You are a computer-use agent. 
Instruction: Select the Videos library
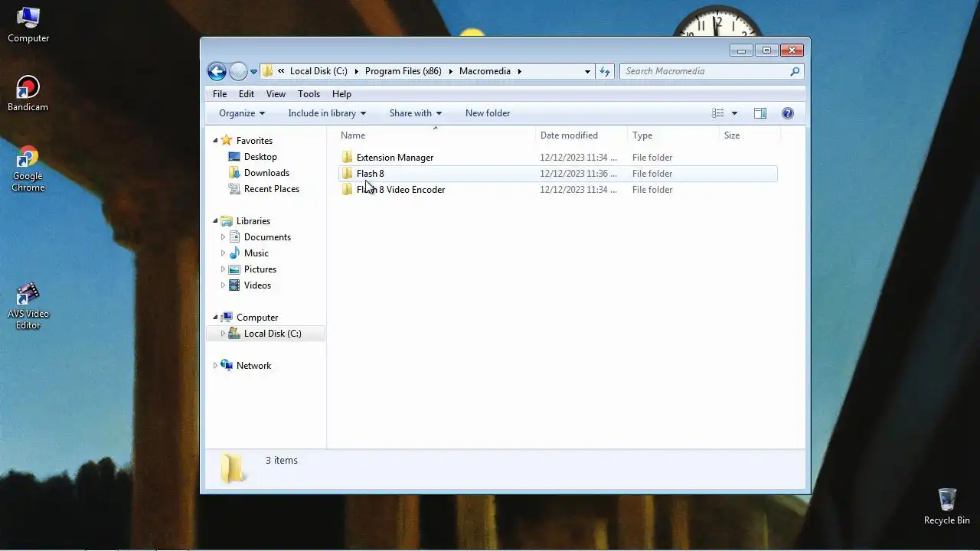257,285
